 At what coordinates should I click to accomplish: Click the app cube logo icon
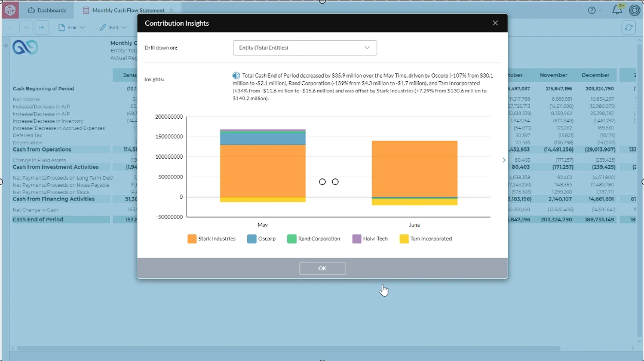point(10,10)
